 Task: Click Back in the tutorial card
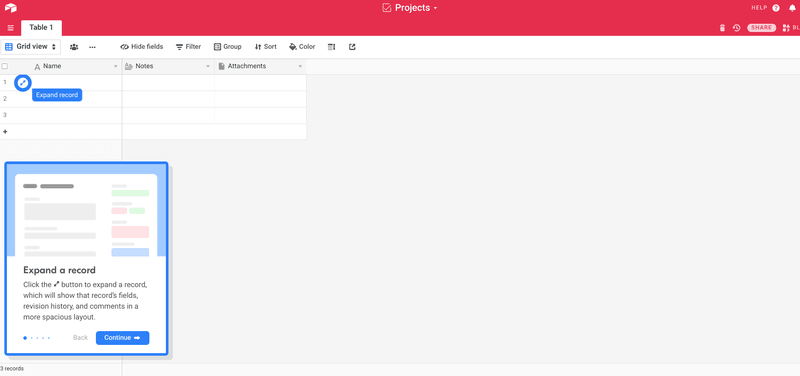[80, 338]
